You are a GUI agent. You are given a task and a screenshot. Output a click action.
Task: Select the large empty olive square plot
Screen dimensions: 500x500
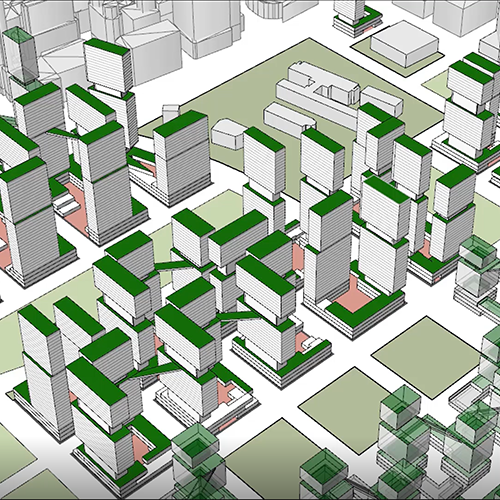(427, 357)
